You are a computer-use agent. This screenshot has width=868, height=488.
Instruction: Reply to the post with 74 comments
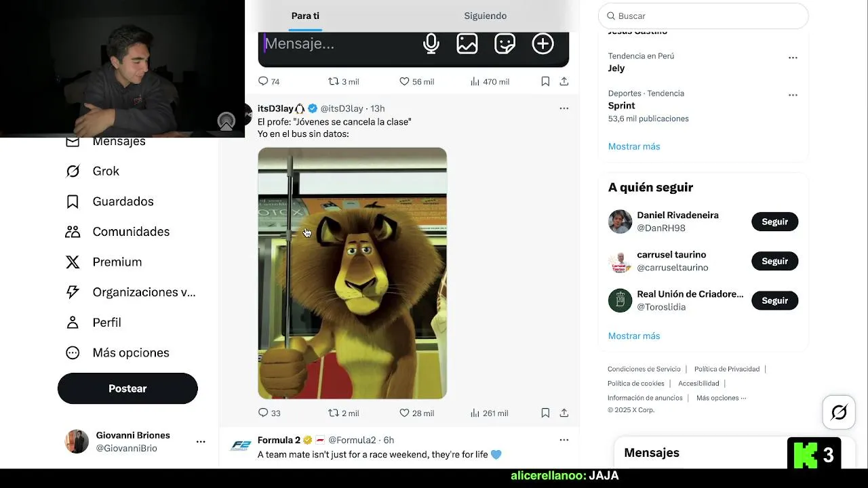(269, 81)
